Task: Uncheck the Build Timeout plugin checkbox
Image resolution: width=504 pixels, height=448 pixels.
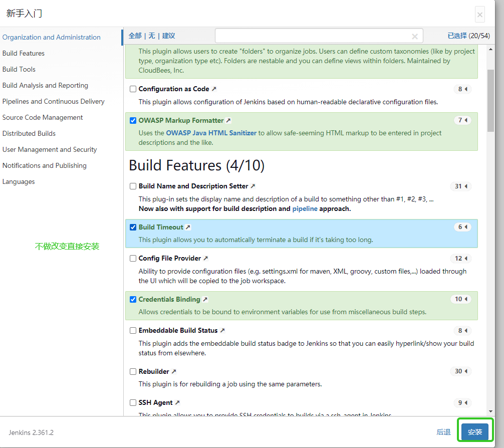Action: pyautogui.click(x=133, y=228)
